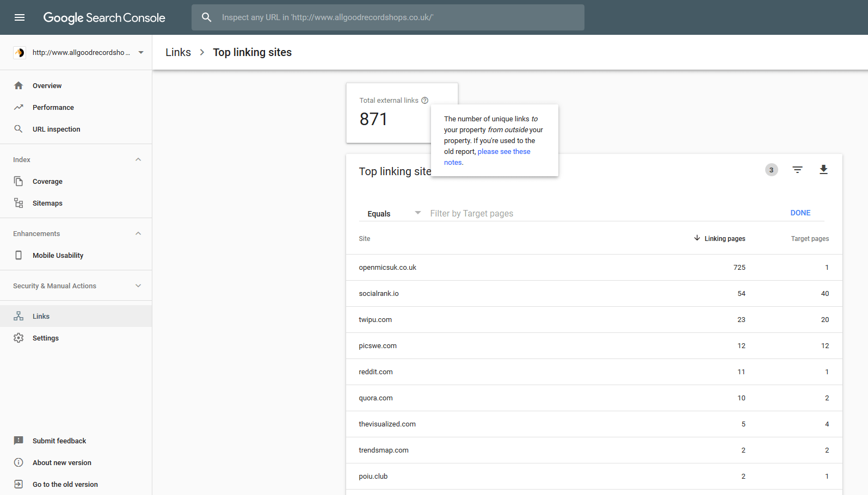The height and width of the screenshot is (495, 868).
Task: Open the table filter icon
Action: [x=797, y=170]
